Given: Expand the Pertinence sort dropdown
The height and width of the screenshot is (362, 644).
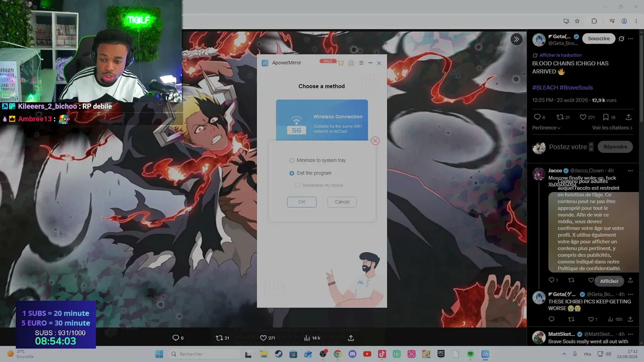Looking at the screenshot, I should tap(546, 128).
